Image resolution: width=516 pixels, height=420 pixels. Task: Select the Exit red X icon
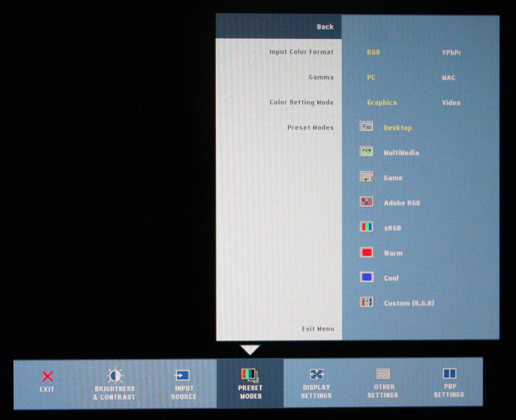click(48, 377)
